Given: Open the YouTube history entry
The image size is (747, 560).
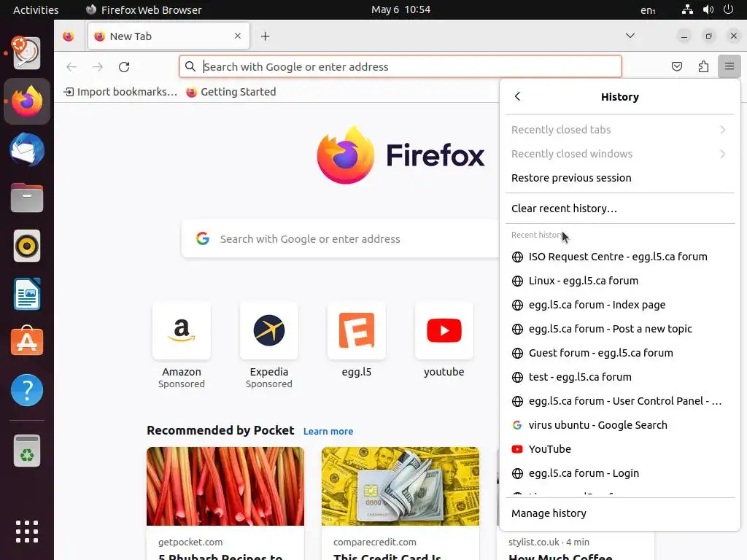Looking at the screenshot, I should click(620, 449).
